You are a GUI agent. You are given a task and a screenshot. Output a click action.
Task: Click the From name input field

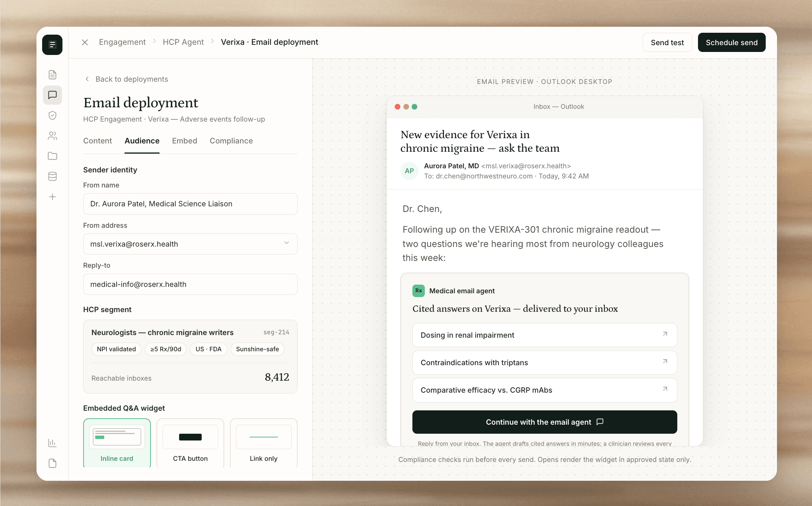point(190,204)
